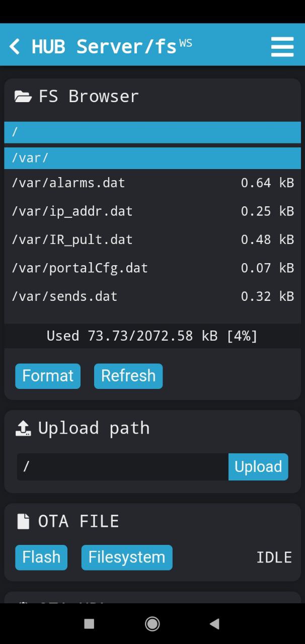Refresh the file system list
This screenshot has height=644, width=305.
click(x=128, y=376)
